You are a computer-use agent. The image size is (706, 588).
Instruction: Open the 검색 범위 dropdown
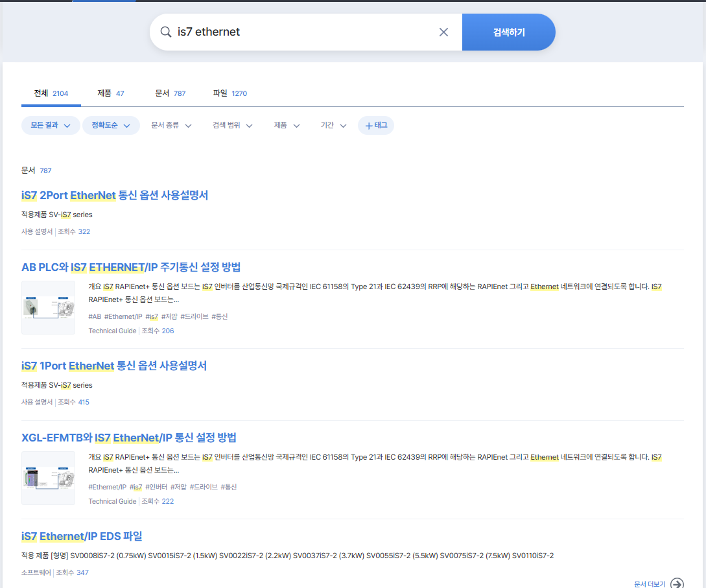pyautogui.click(x=232, y=126)
